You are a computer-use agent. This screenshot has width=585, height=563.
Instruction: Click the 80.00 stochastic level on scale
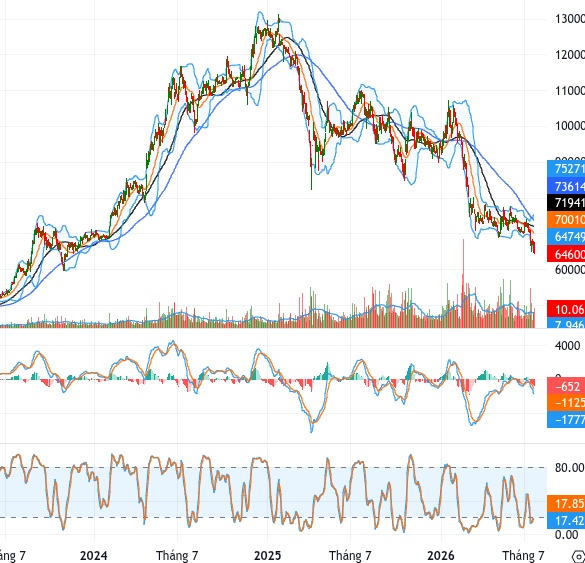[x=569, y=467]
